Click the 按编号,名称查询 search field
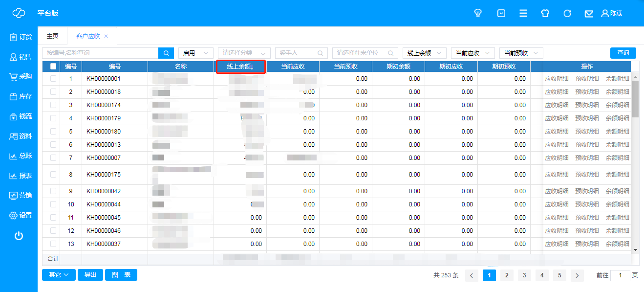 (x=100, y=53)
